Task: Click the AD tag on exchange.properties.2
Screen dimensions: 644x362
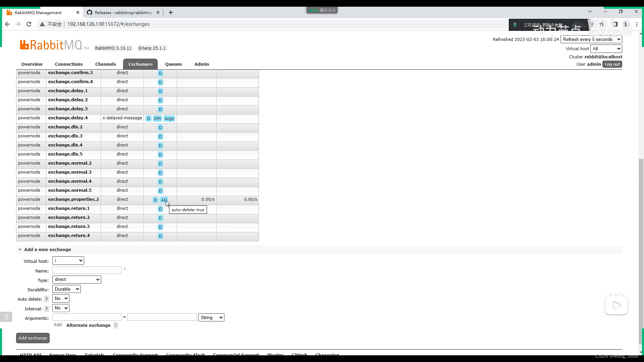Action: (164, 200)
